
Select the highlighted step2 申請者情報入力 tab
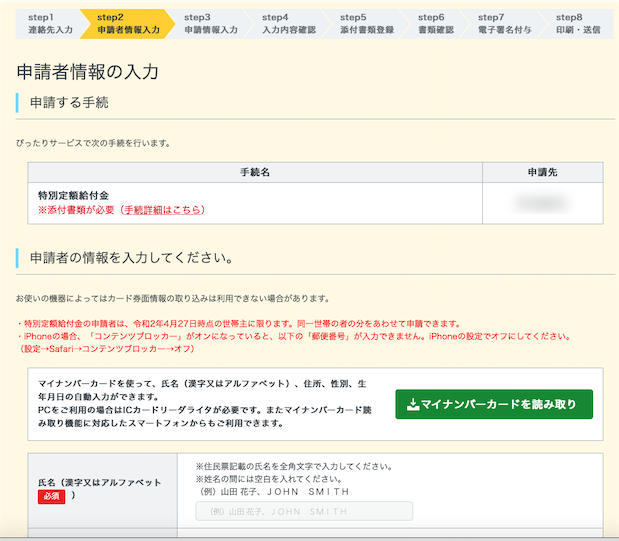pyautogui.click(x=128, y=23)
